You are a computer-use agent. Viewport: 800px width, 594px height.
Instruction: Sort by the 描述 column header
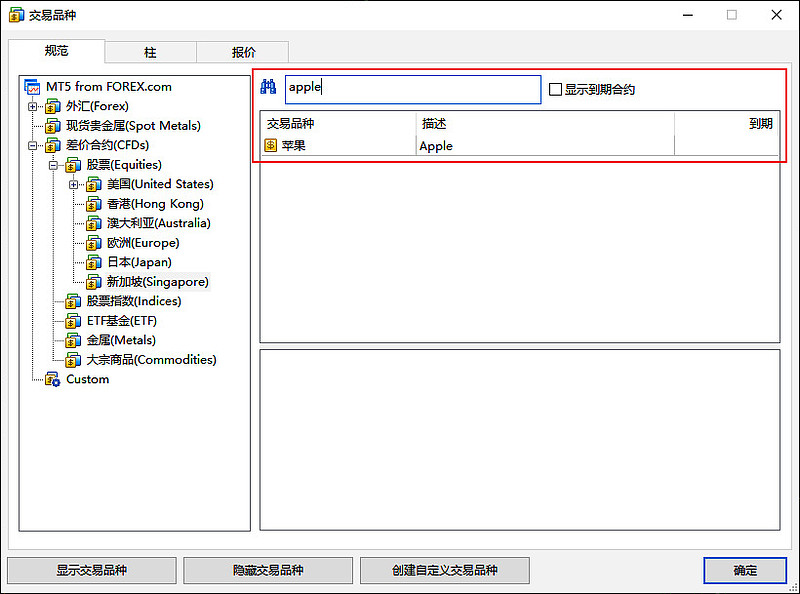click(545, 123)
